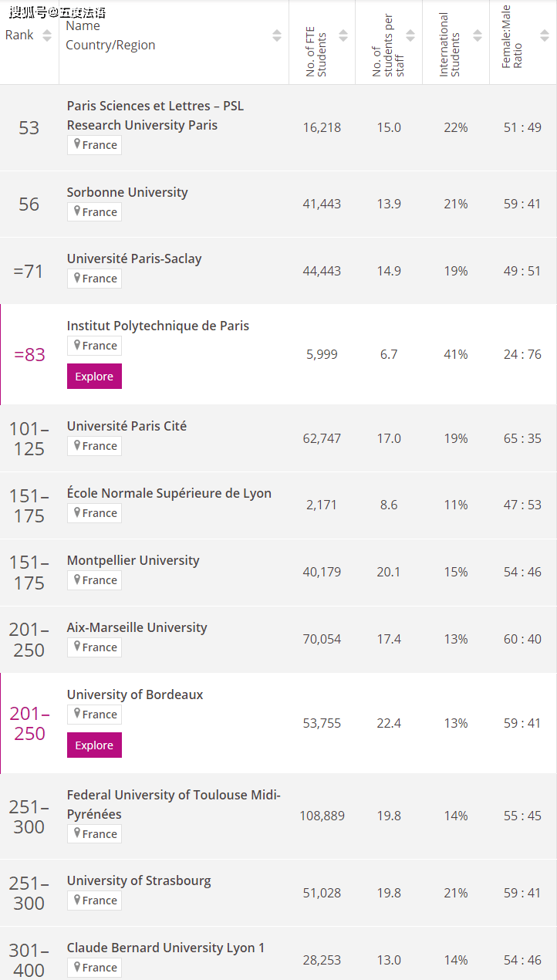Viewport: 557px width, 980px height.
Task: Open University of Strasbourg link
Action: coord(139,880)
